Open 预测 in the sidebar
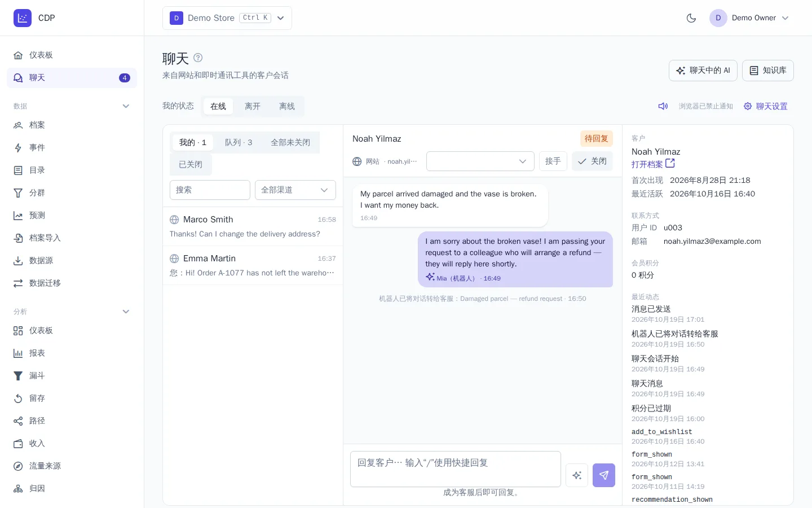Screen dimensions: 812x508 click(72, 215)
